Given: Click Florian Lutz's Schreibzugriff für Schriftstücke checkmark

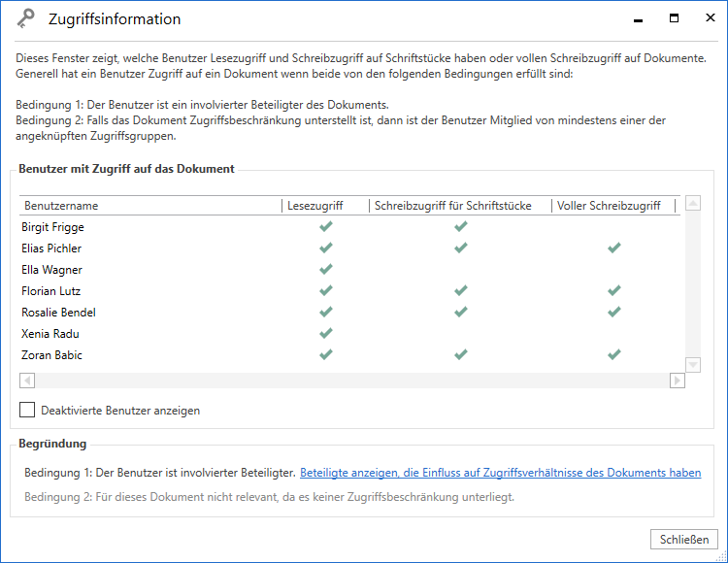Looking at the screenshot, I should (461, 291).
